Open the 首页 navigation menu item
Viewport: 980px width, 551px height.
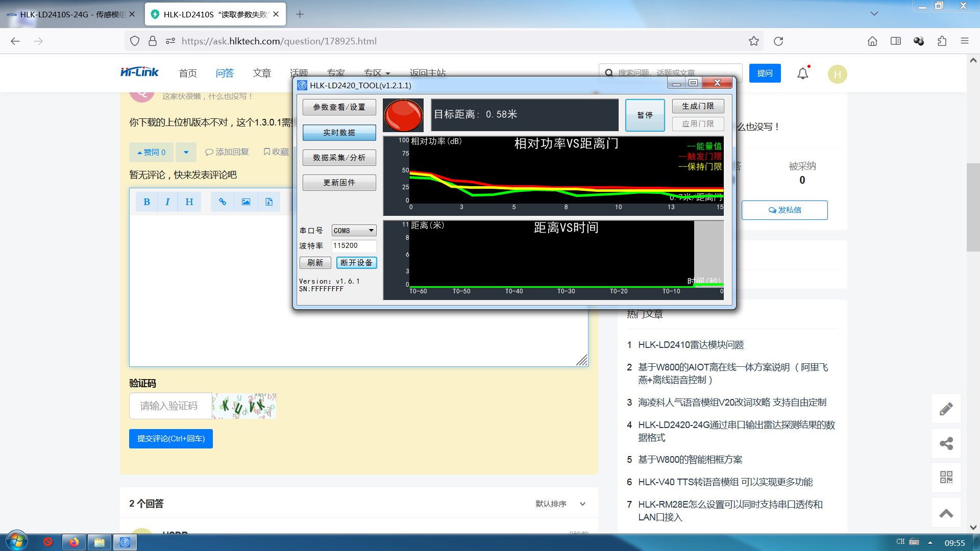(x=188, y=73)
